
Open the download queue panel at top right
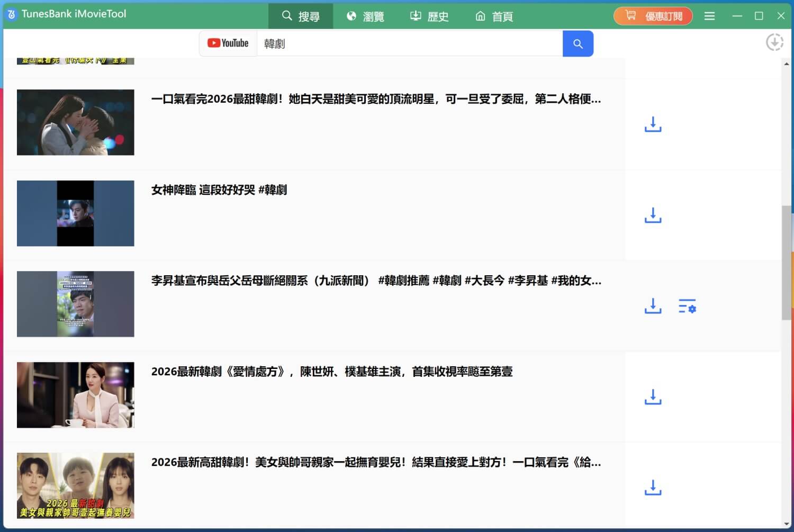[x=774, y=42]
